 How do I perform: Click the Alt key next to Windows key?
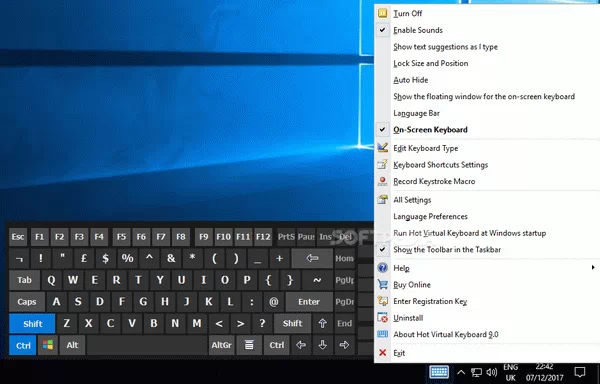click(72, 345)
